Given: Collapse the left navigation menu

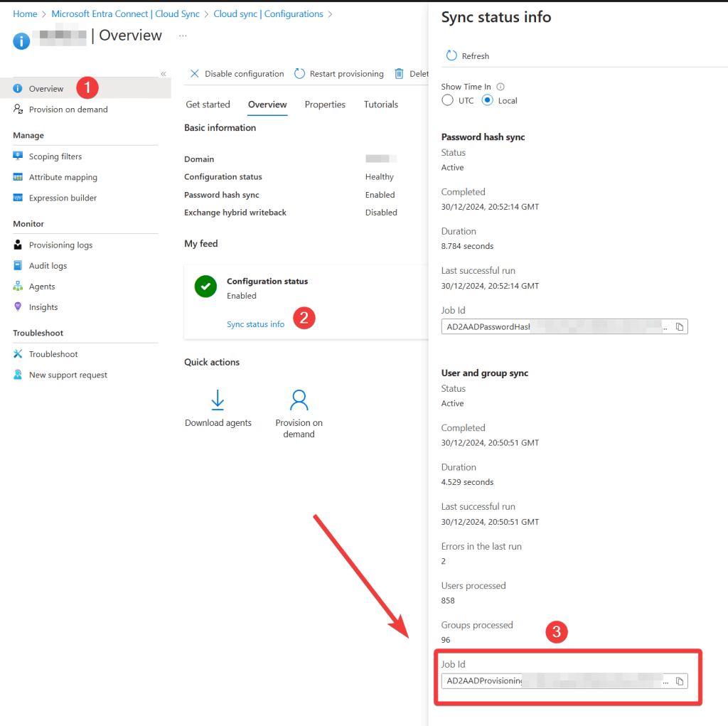Looking at the screenshot, I should click(163, 74).
